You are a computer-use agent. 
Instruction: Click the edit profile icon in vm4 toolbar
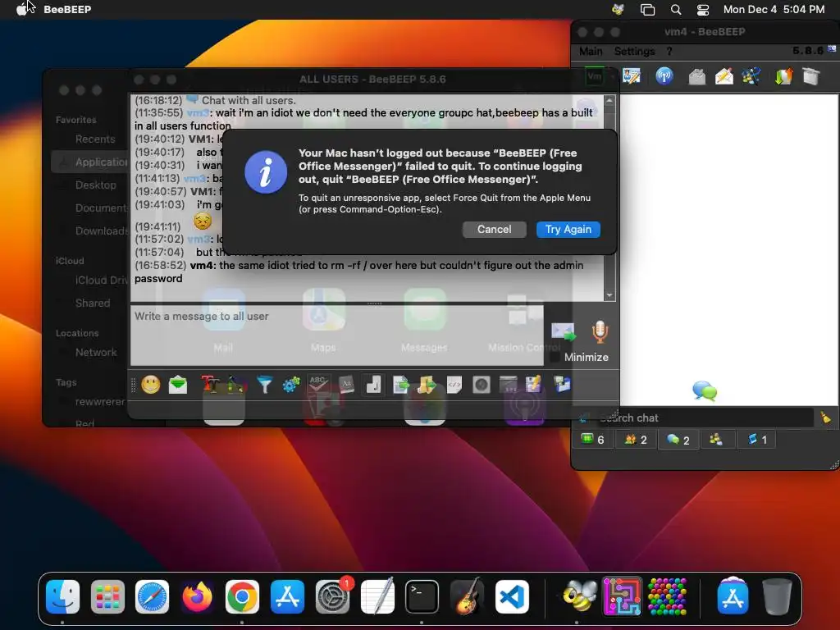[632, 76]
